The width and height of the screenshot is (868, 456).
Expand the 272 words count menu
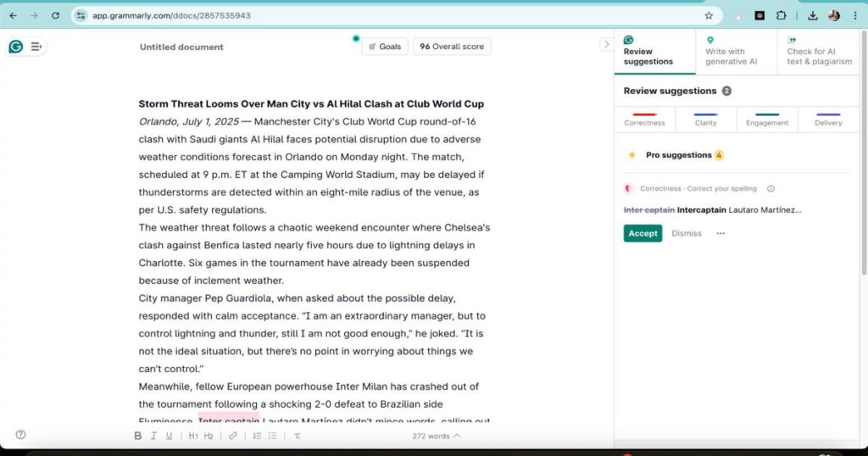click(437, 436)
